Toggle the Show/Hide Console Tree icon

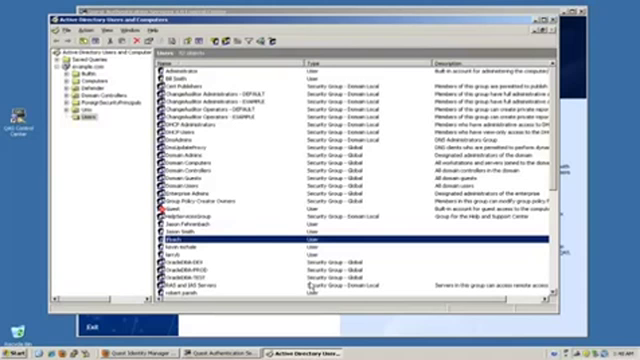point(96,41)
